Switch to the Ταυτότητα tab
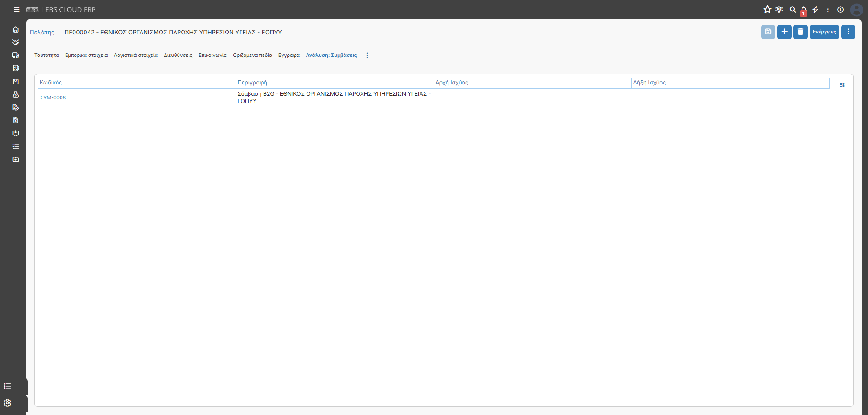Viewport: 868px width, 415px height. click(47, 56)
